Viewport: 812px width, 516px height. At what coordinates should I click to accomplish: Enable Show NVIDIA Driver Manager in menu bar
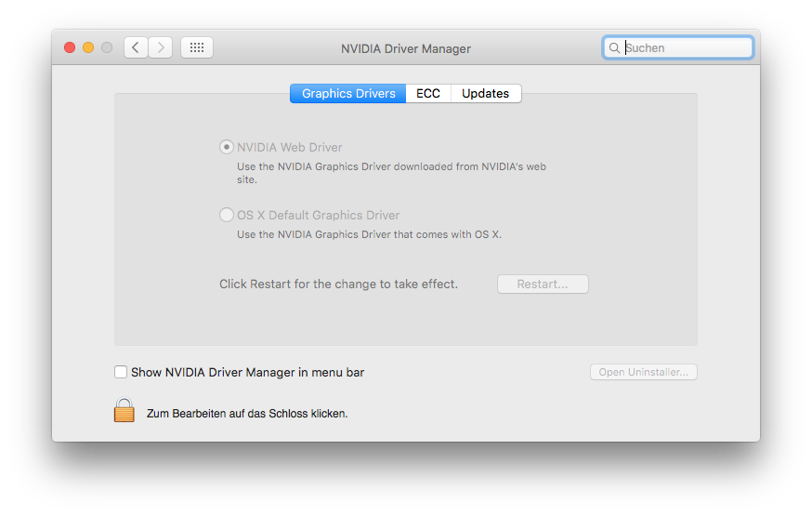[121, 372]
